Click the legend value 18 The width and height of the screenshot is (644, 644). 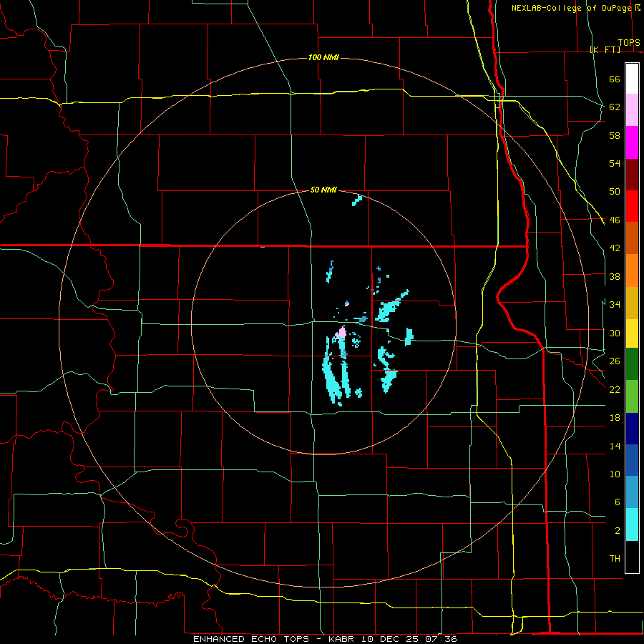click(x=615, y=418)
